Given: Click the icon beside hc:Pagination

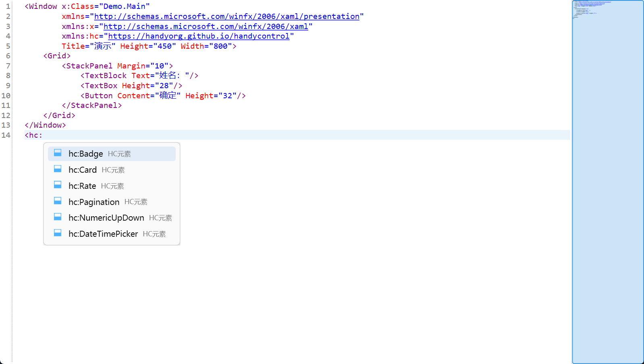Looking at the screenshot, I should (58, 201).
